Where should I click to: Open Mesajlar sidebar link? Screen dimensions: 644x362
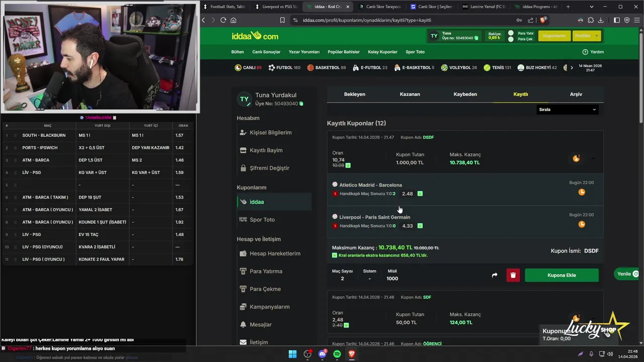pos(261,325)
